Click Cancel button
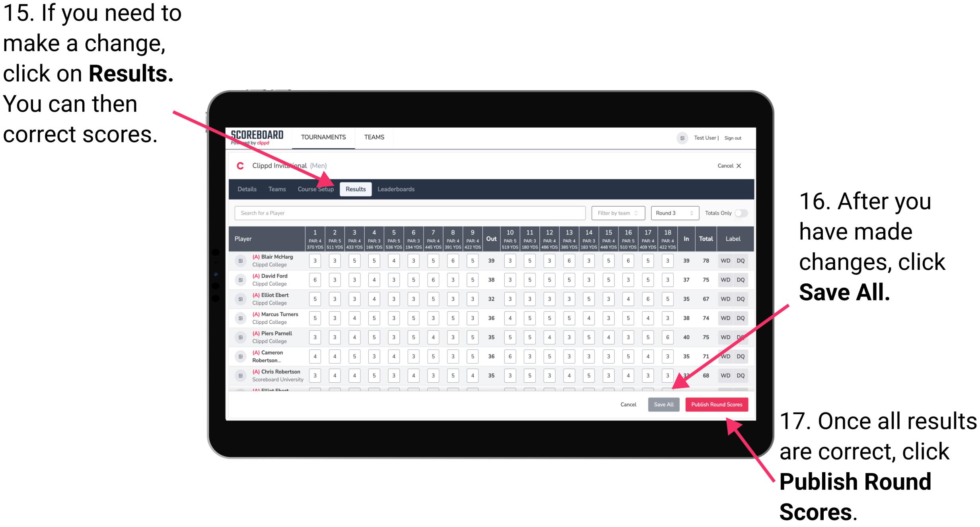 point(628,404)
